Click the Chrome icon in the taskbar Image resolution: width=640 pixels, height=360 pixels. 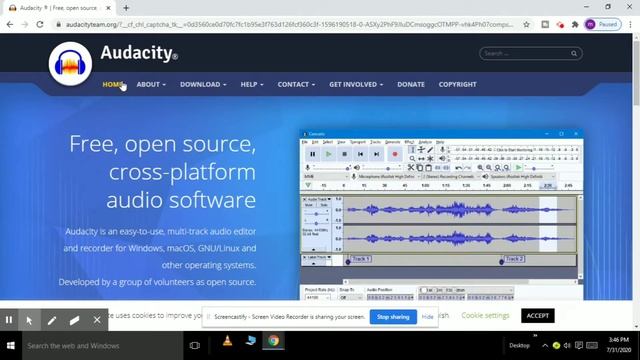tap(273, 341)
